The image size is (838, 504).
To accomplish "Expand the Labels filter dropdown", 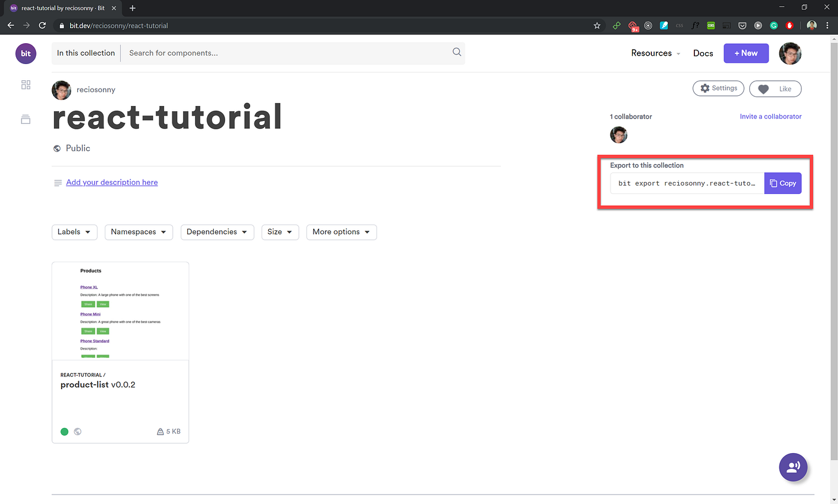I will click(x=75, y=232).
